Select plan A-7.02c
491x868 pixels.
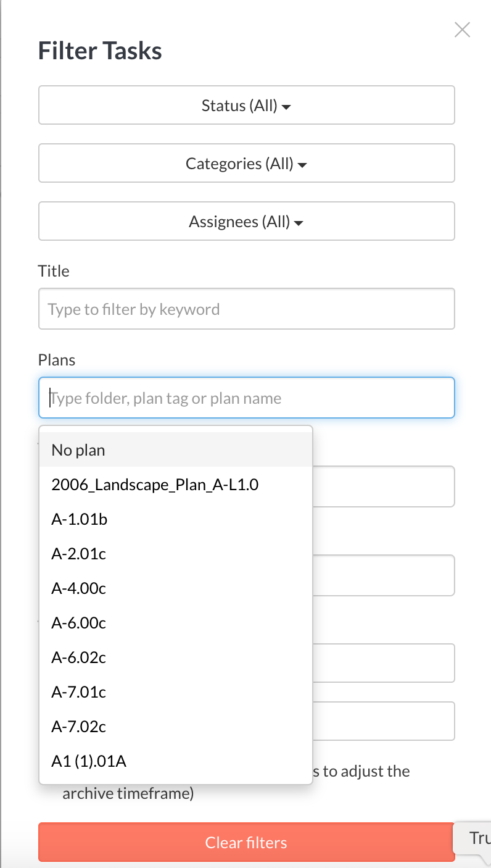(176, 726)
